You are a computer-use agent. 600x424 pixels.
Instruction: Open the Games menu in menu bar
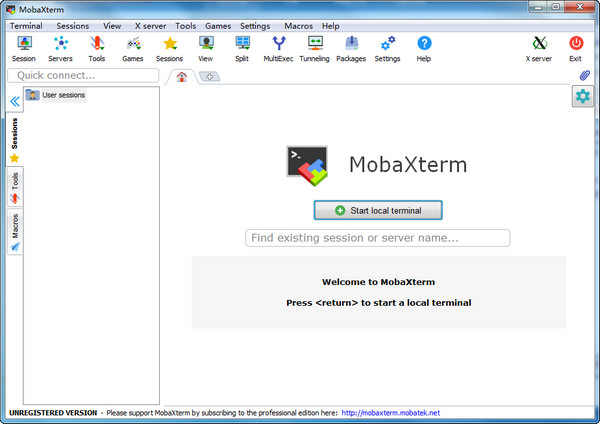218,26
